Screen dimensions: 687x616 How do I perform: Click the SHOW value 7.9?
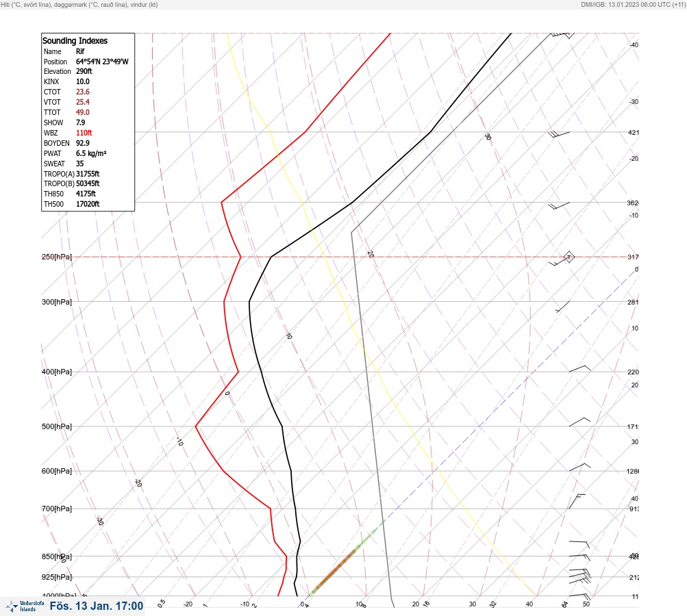coord(81,123)
